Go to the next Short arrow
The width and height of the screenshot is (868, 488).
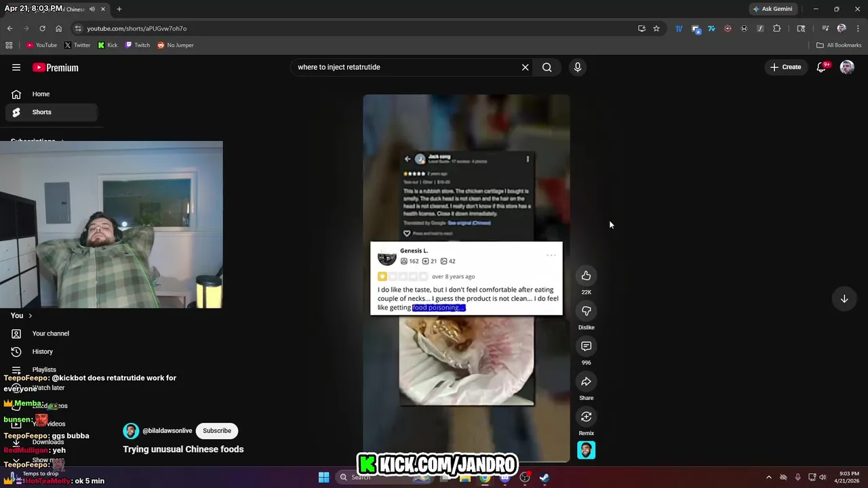click(x=844, y=299)
